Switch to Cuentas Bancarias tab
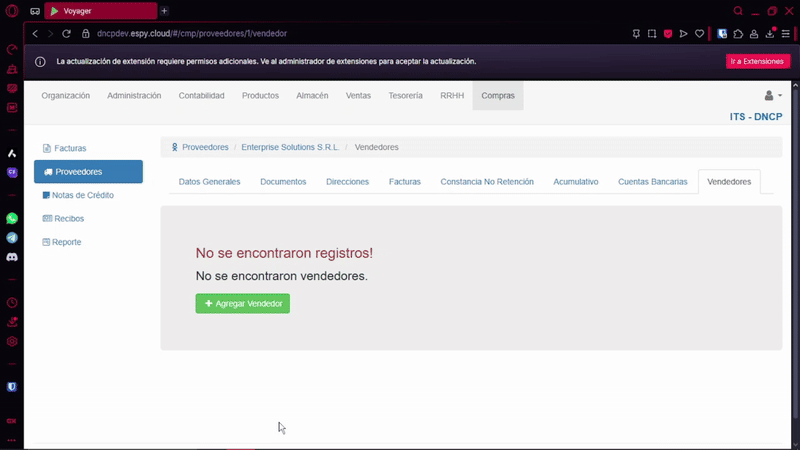 pos(653,182)
